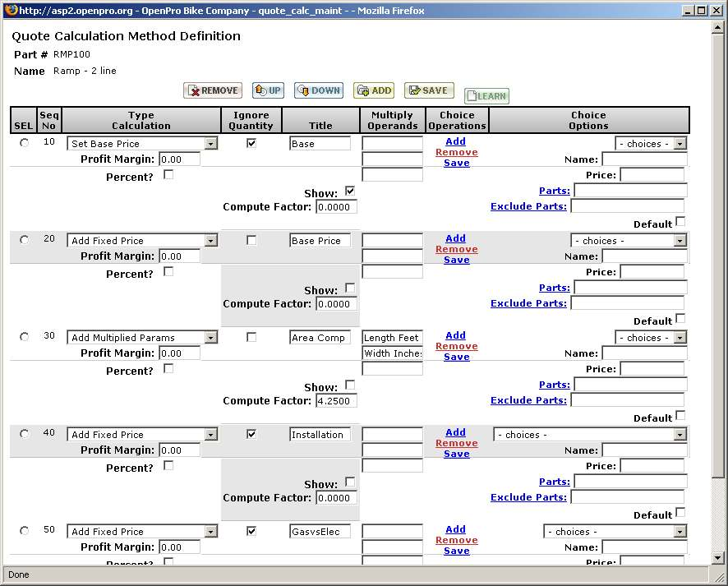Toggle the Show checkbox for Area Comp row
This screenshot has height=586, width=728.
tap(350, 385)
